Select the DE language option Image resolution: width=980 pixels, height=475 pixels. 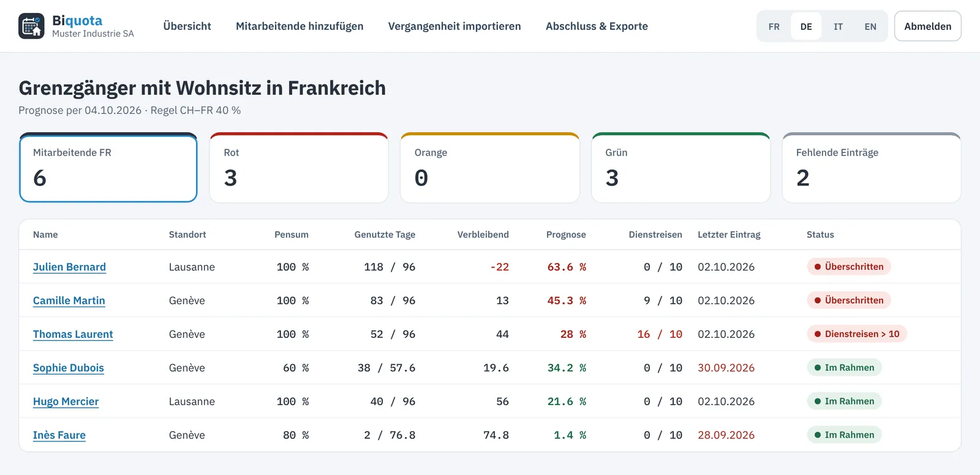(x=806, y=26)
